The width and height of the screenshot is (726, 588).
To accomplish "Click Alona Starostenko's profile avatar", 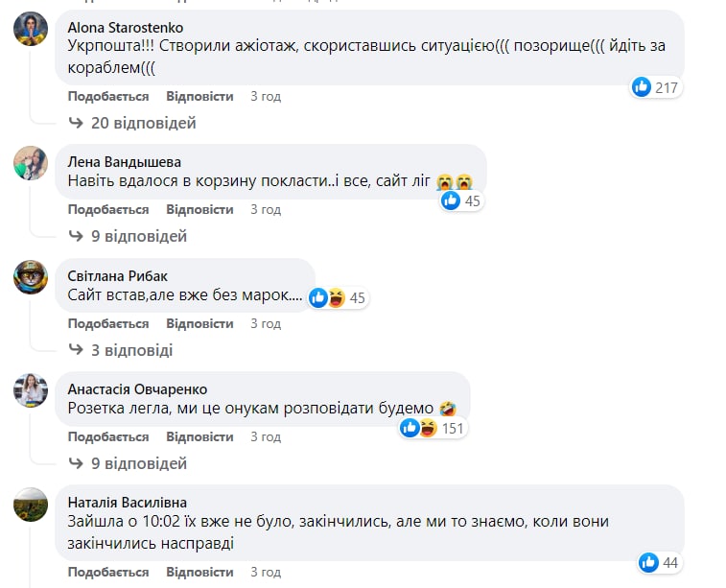I will click(x=31, y=29).
